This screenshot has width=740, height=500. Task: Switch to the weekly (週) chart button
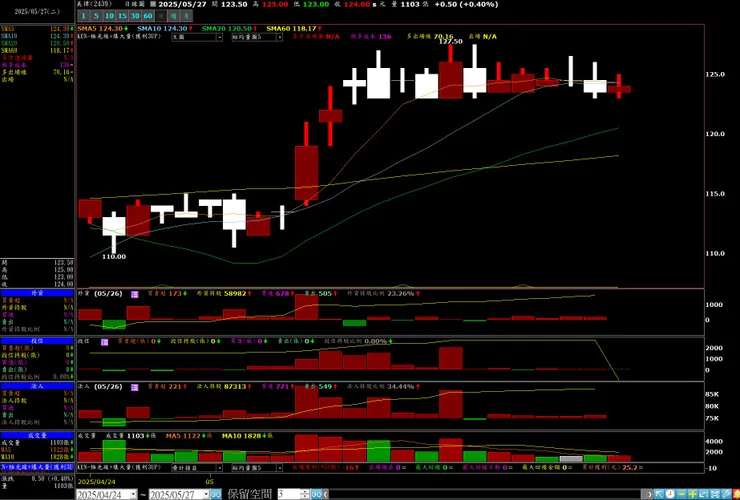(x=174, y=16)
